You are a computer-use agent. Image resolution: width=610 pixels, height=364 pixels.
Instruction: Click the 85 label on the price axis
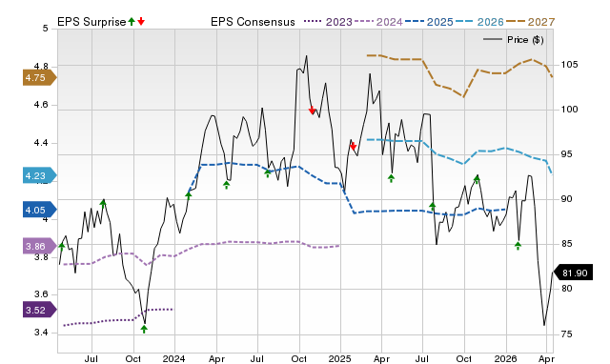point(567,244)
